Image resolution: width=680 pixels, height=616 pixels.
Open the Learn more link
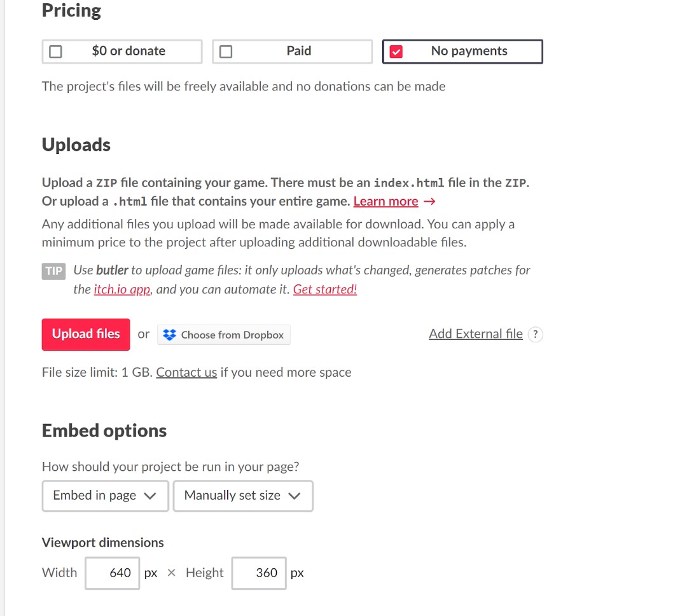tap(386, 201)
